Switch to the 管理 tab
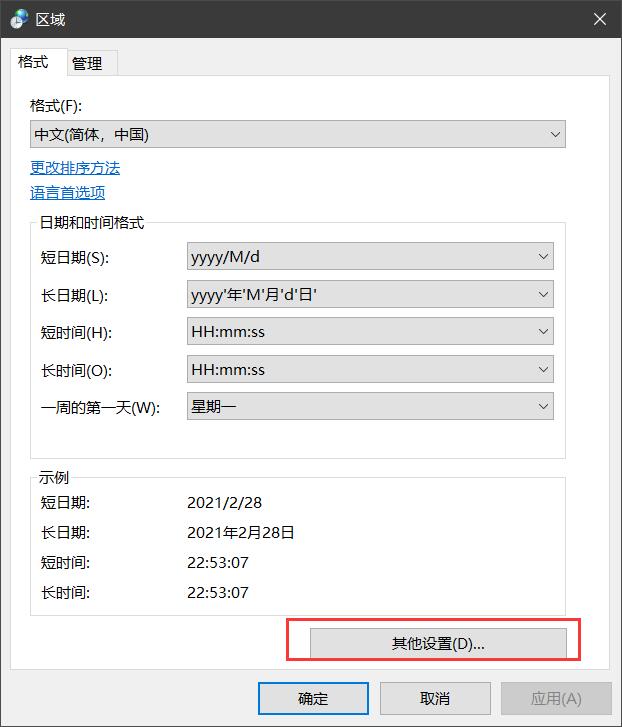The height and width of the screenshot is (727, 622). pyautogui.click(x=87, y=63)
